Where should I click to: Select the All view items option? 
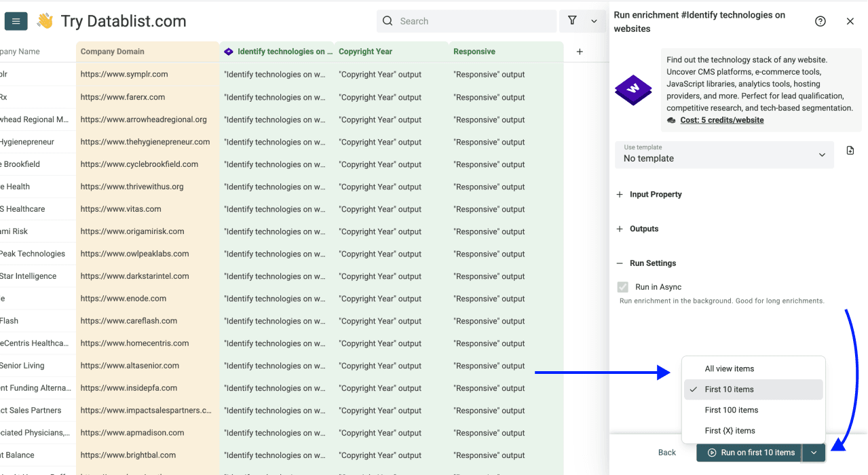730,368
